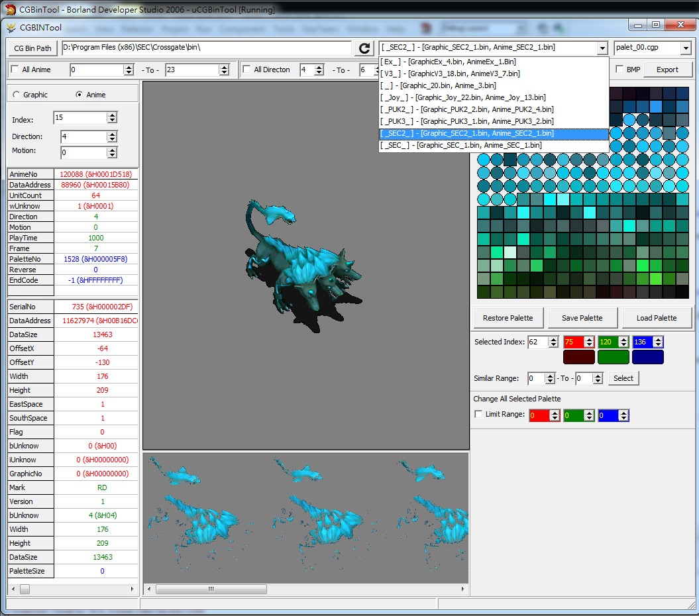Click the refresh icon beside the path field
Viewport: 699px width, 616px height.
pyautogui.click(x=364, y=48)
